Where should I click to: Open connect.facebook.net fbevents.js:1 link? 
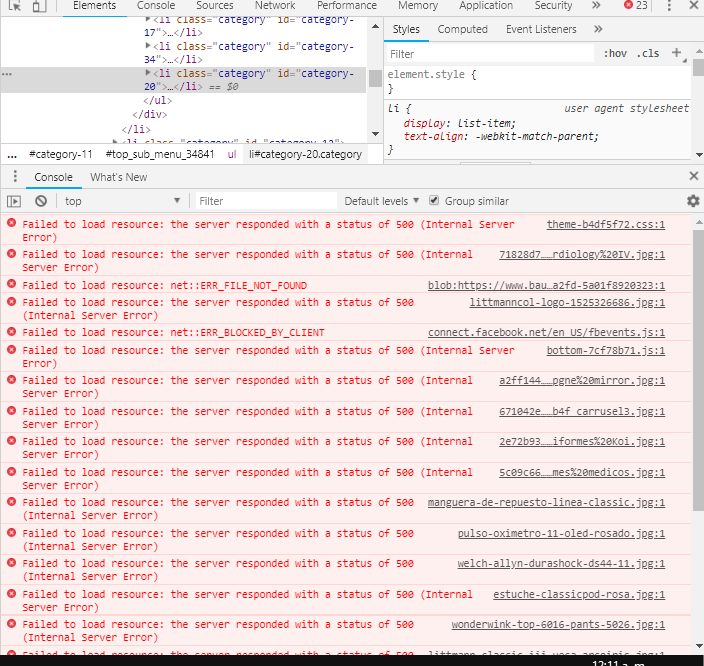pos(546,333)
